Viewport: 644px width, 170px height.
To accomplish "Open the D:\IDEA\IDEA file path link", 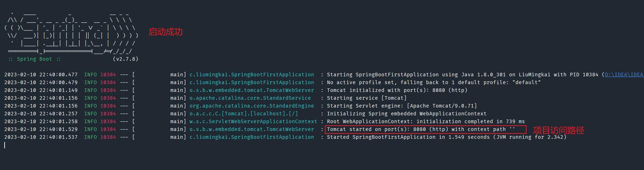I will (x=624, y=75).
